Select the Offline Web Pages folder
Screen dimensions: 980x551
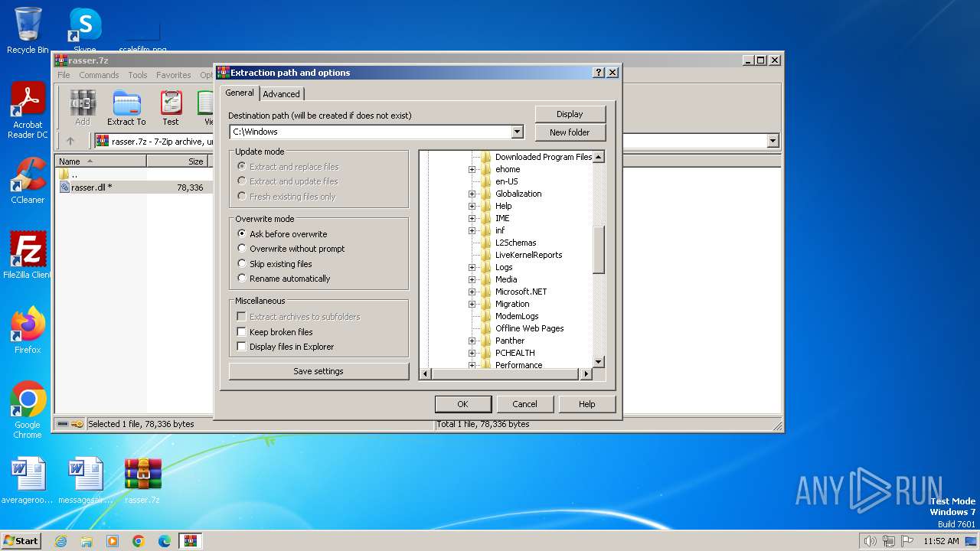(x=529, y=328)
